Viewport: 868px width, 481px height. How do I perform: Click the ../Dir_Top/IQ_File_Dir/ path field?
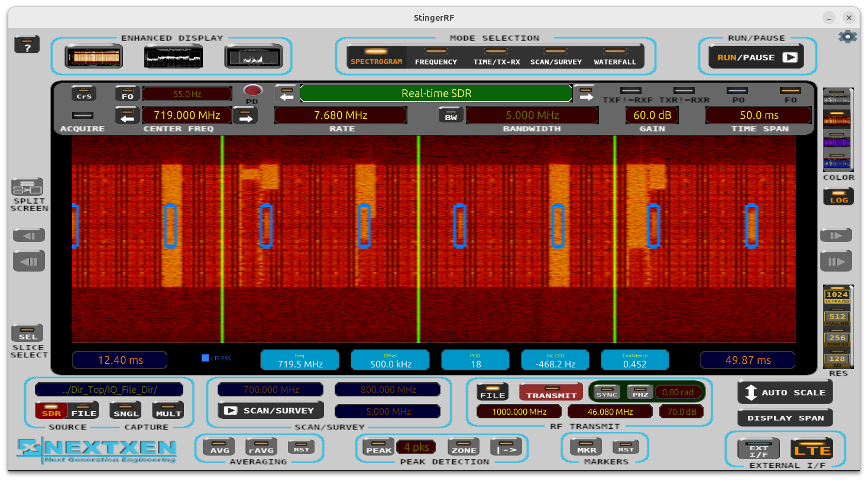[x=109, y=390]
